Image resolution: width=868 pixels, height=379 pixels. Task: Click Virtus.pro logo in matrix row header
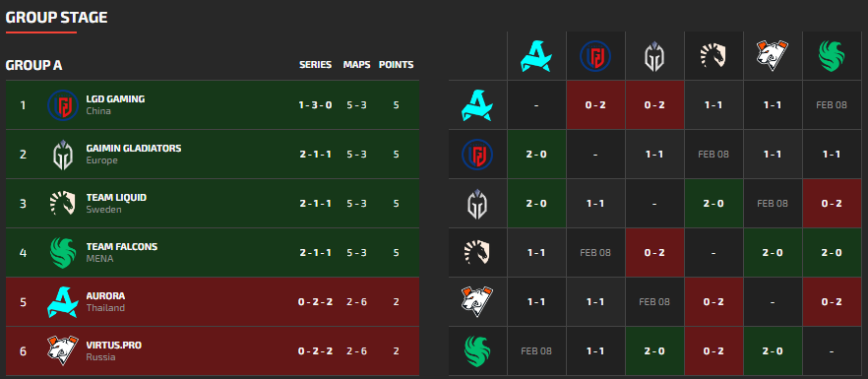point(477,301)
